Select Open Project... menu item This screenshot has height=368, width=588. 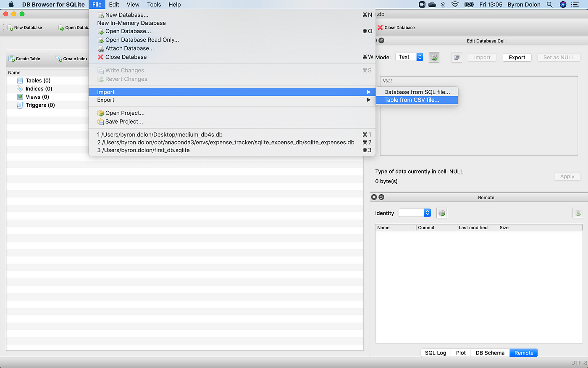click(x=232, y=113)
